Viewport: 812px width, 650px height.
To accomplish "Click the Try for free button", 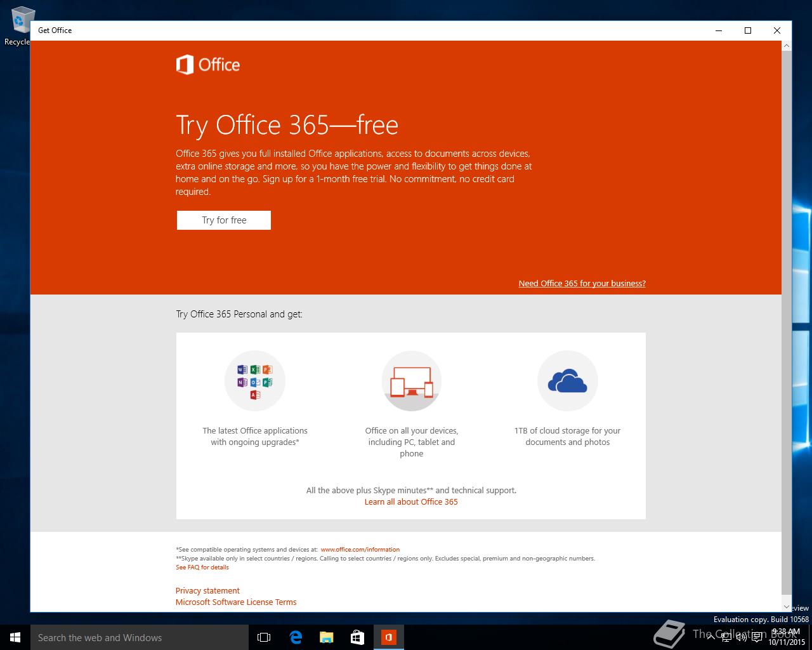I will [224, 220].
